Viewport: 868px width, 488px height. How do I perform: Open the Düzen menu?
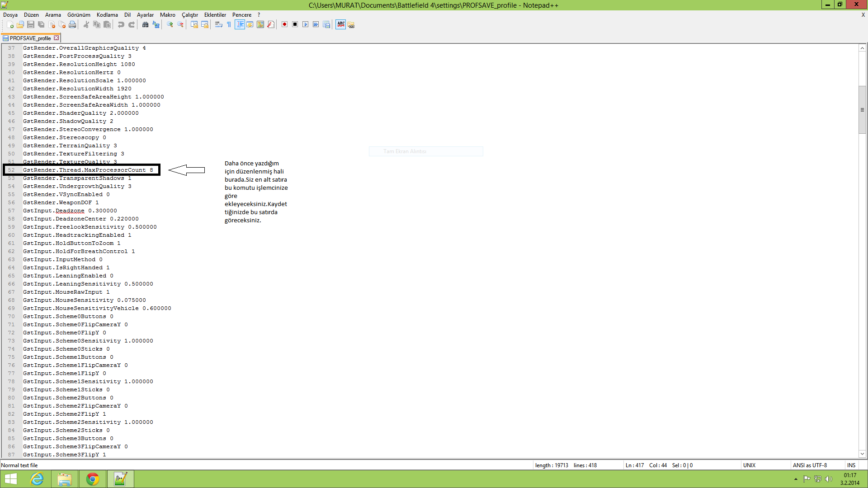pos(31,15)
